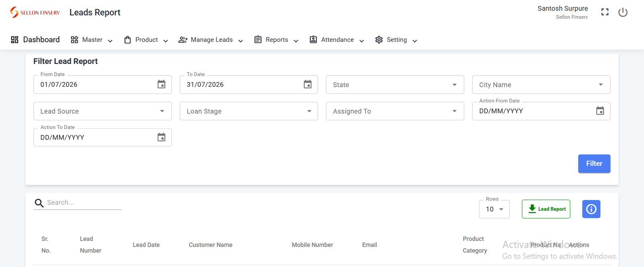Image resolution: width=644 pixels, height=267 pixels.
Task: Click the Action From Date field
Action: tap(541, 111)
